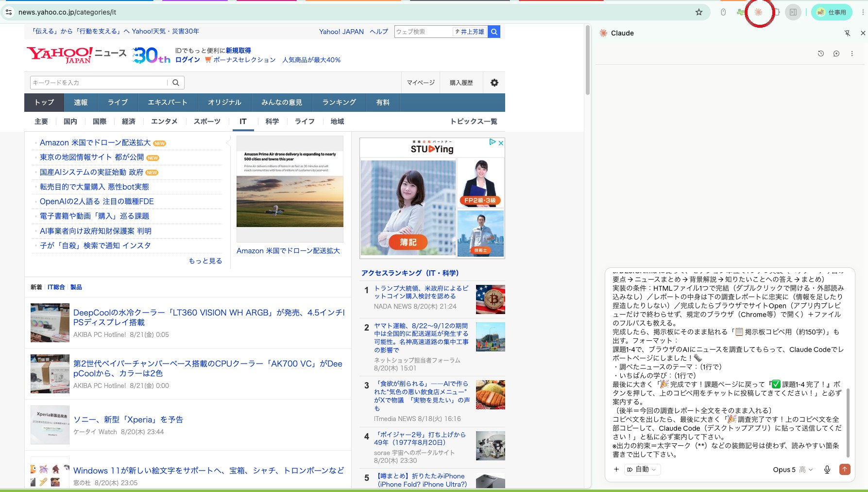Open the DeepCool LT360 VISION article
The image size is (868, 492).
209,317
